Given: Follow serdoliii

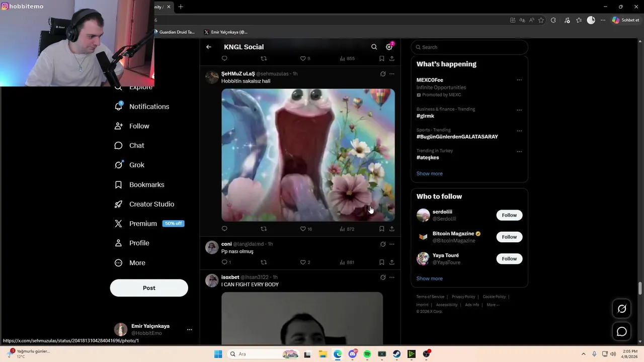Looking at the screenshot, I should (509, 215).
